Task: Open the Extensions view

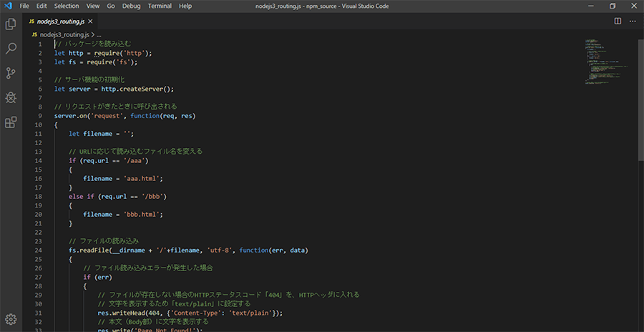Action: (11, 122)
